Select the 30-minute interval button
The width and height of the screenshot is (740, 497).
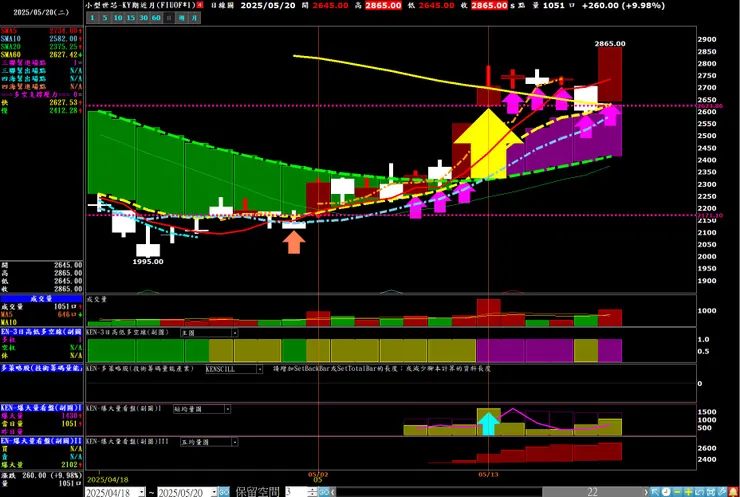[x=143, y=18]
